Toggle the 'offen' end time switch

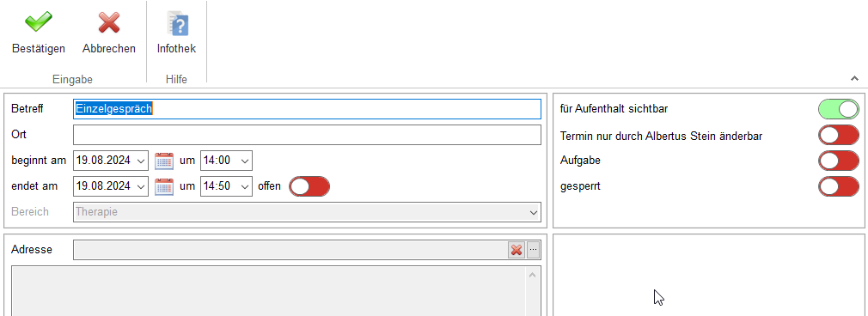coord(309,186)
